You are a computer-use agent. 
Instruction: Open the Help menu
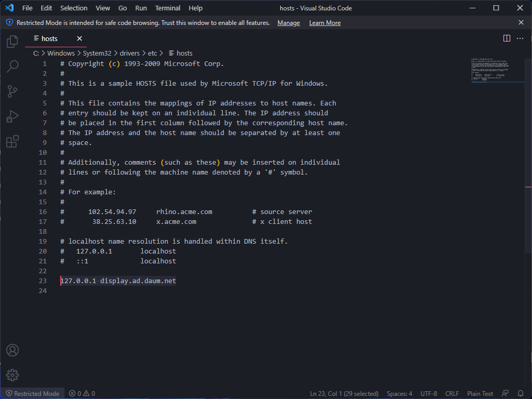(x=195, y=8)
